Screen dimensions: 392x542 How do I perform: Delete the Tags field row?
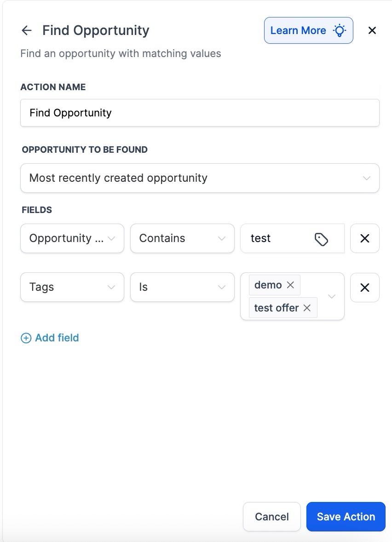click(364, 288)
